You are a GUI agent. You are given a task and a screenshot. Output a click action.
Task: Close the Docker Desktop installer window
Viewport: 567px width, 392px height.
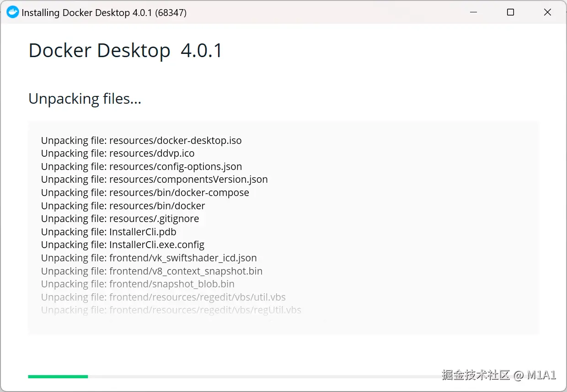click(547, 12)
